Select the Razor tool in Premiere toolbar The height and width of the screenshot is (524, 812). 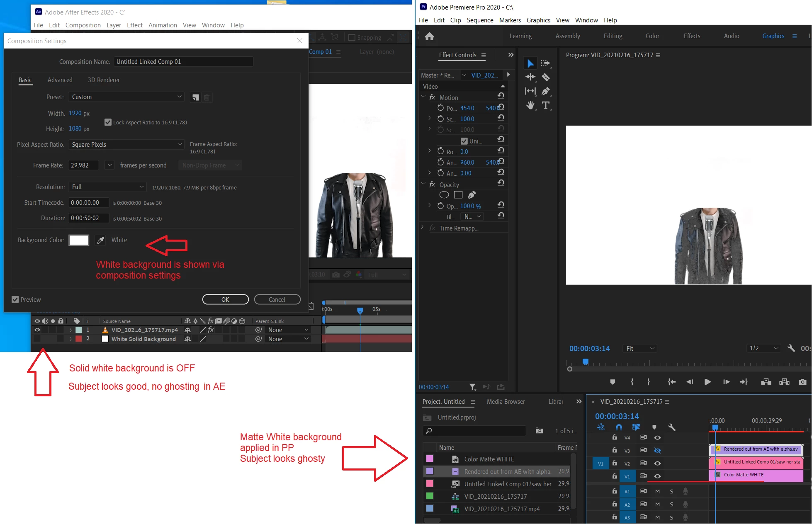tap(546, 77)
